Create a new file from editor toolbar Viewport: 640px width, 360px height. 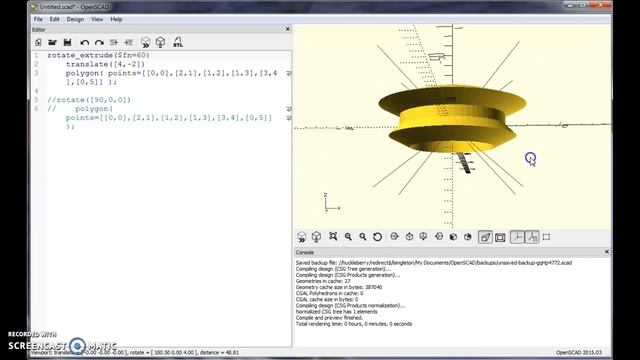point(38,42)
